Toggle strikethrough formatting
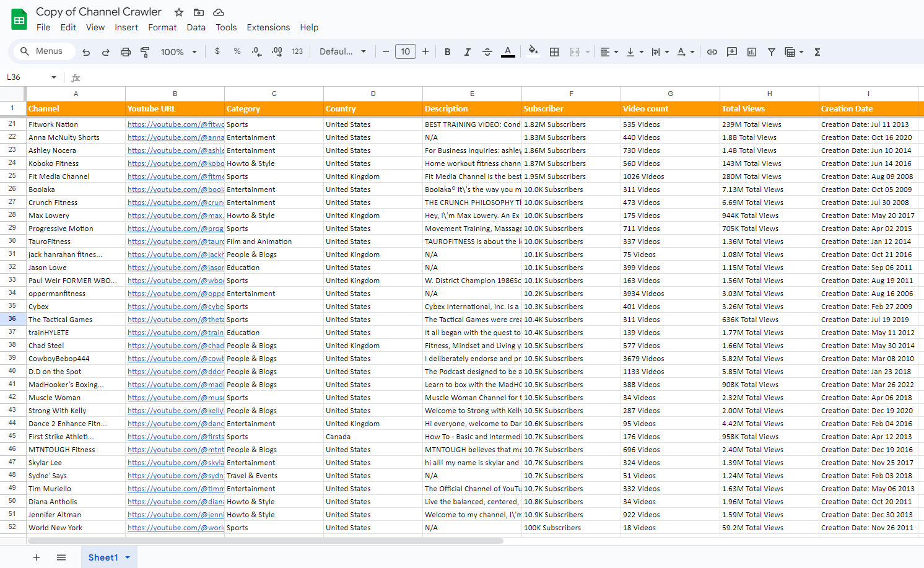Image resolution: width=924 pixels, height=568 pixels. click(x=487, y=52)
